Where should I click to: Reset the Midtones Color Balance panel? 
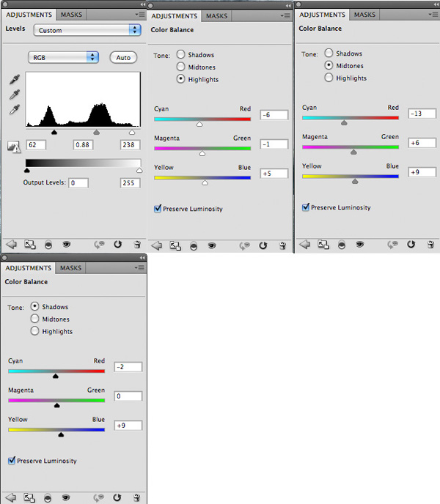coord(411,244)
